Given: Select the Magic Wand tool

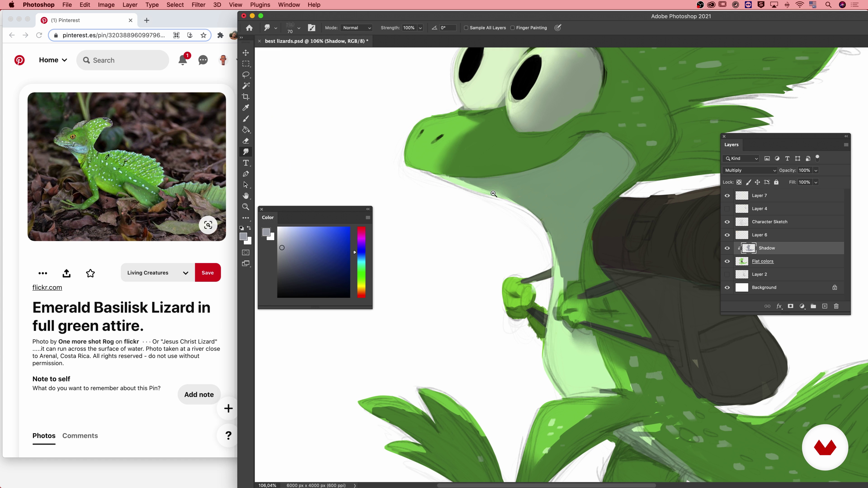Looking at the screenshot, I should tap(246, 86).
